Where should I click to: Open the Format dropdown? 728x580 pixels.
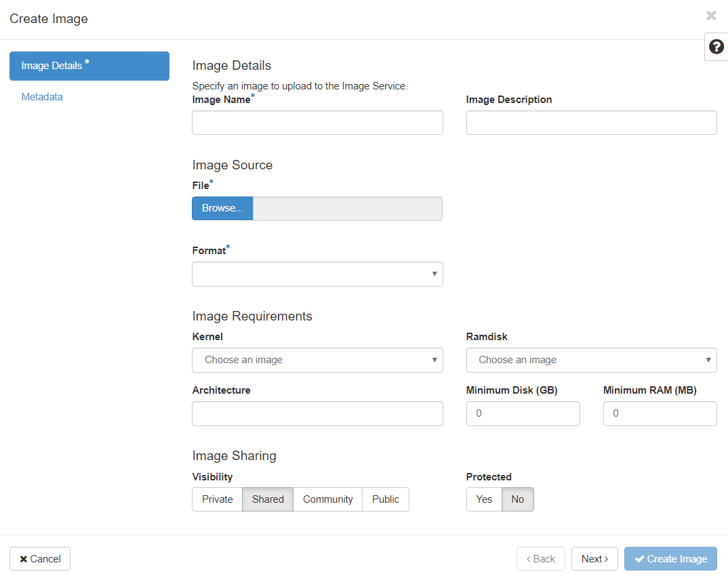click(317, 274)
